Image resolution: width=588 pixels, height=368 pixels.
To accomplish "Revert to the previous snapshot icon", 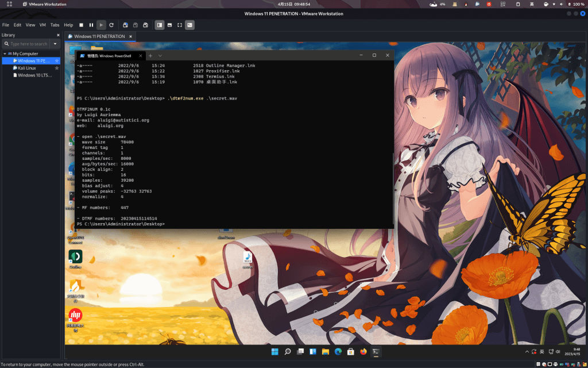I will click(x=136, y=25).
